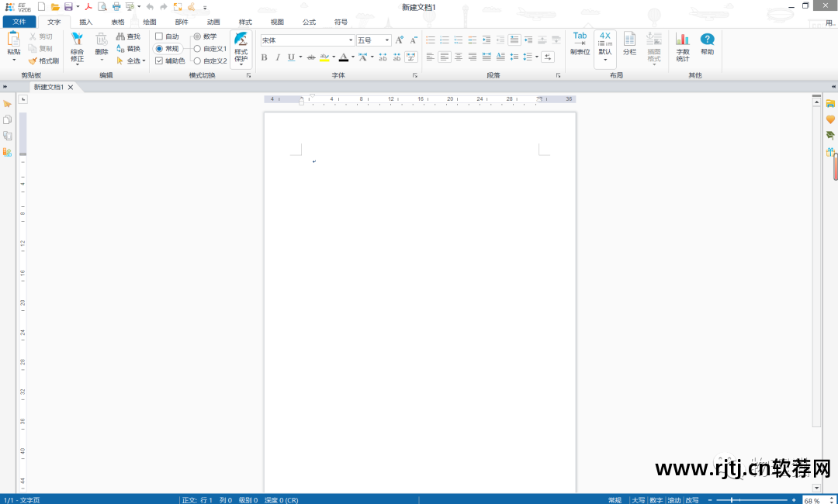Expand the 全选 select dropdown arrow
The image size is (838, 504).
144,60
